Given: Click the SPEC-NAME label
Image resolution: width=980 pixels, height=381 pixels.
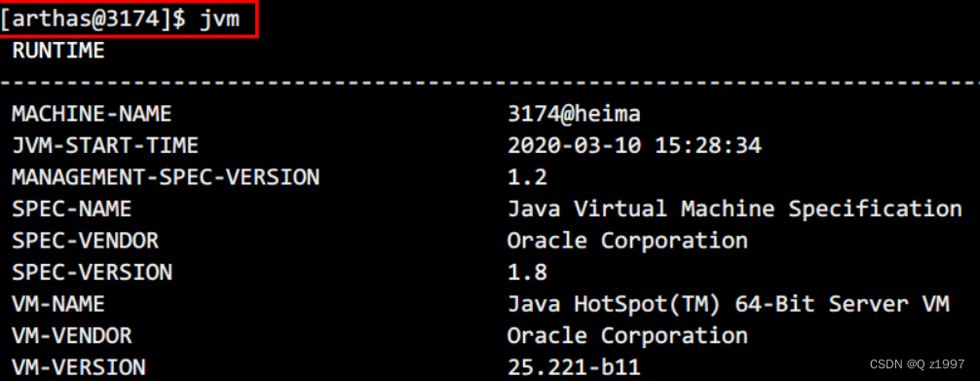Looking at the screenshot, I should point(71,209).
